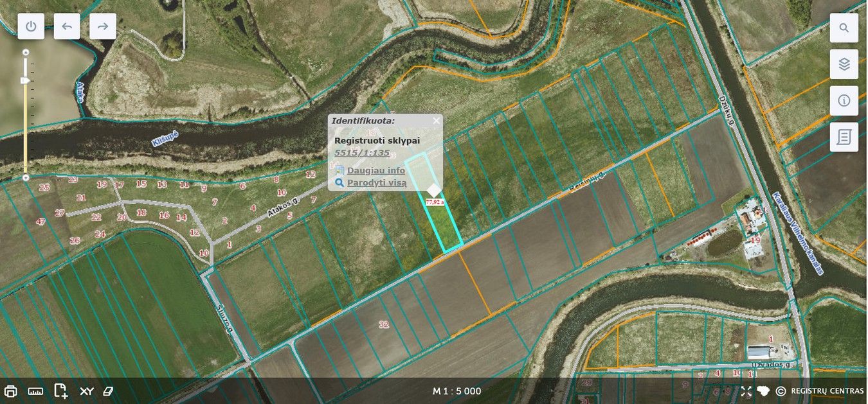Click the Lithuania map outline icon
Image resolution: width=868 pixels, height=404 pixels.
point(763,391)
